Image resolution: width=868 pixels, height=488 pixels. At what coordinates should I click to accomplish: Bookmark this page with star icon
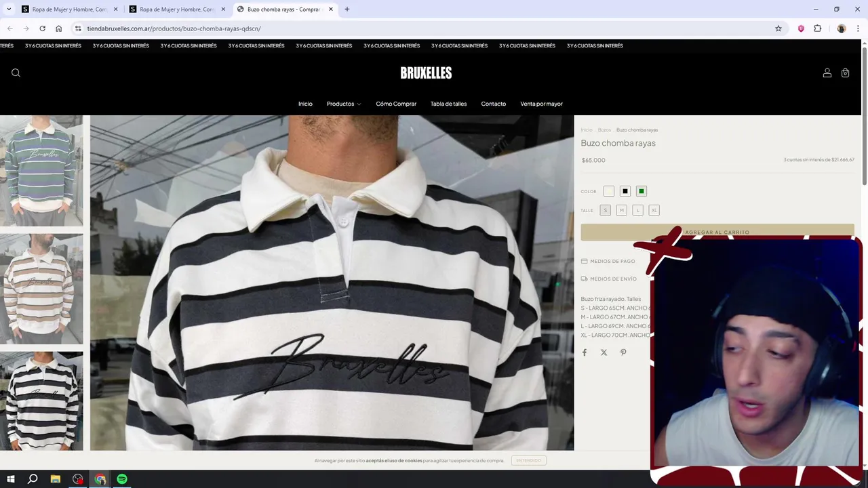coord(778,28)
